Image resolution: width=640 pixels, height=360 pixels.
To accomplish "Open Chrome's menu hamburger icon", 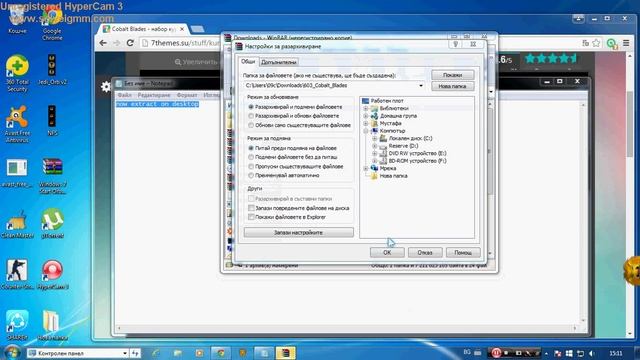I will 626,43.
